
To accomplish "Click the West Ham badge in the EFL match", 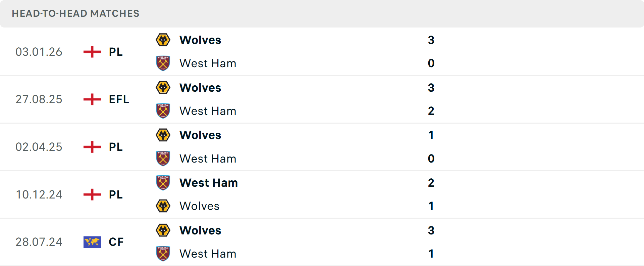I will point(163,111).
